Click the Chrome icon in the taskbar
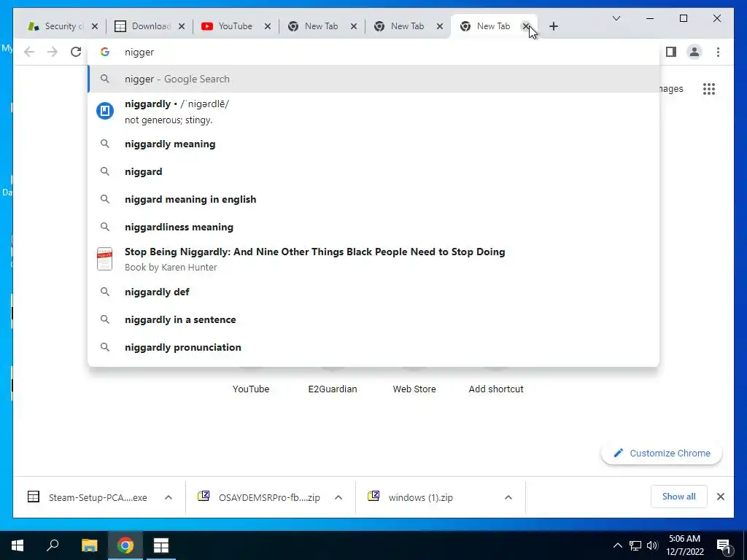The width and height of the screenshot is (747, 560). point(125,545)
